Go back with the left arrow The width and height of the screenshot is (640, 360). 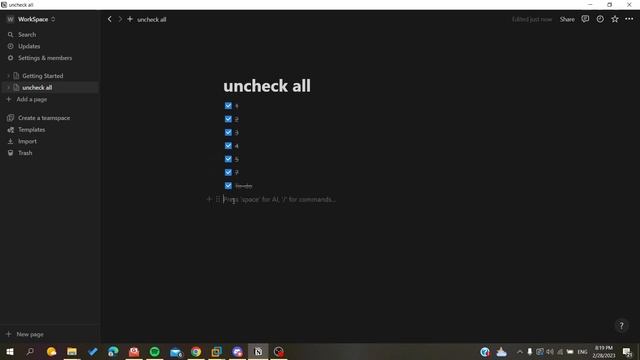[x=109, y=19]
